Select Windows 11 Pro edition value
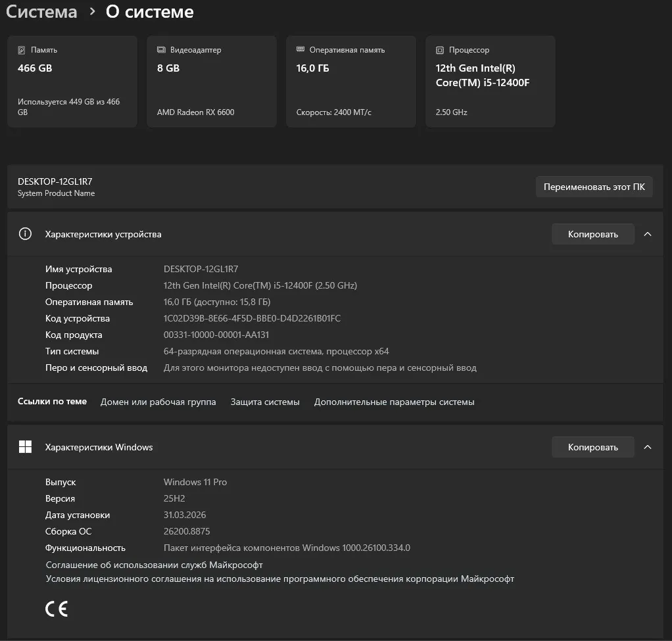The width and height of the screenshot is (672, 641). coord(195,482)
